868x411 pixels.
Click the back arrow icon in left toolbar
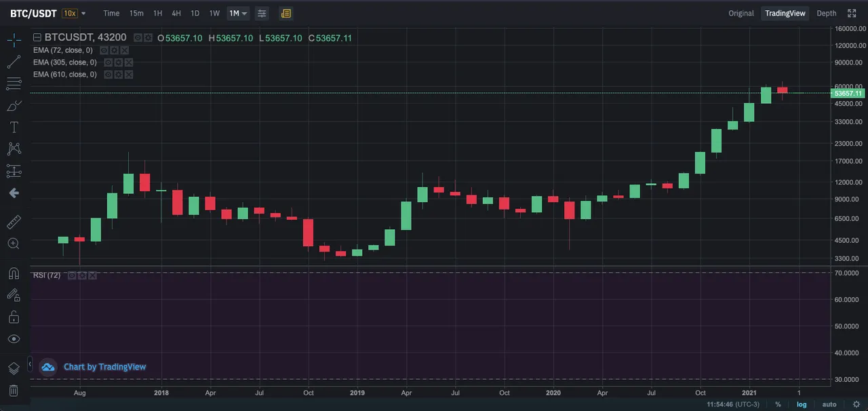tap(14, 193)
